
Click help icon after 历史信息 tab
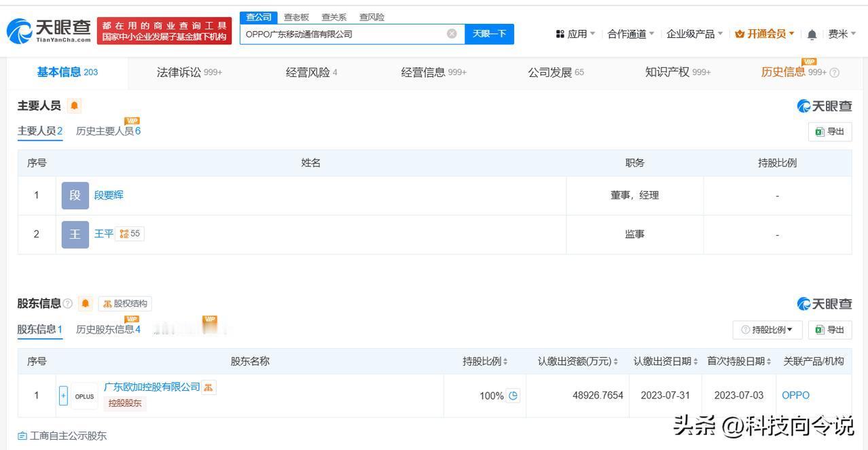(835, 73)
